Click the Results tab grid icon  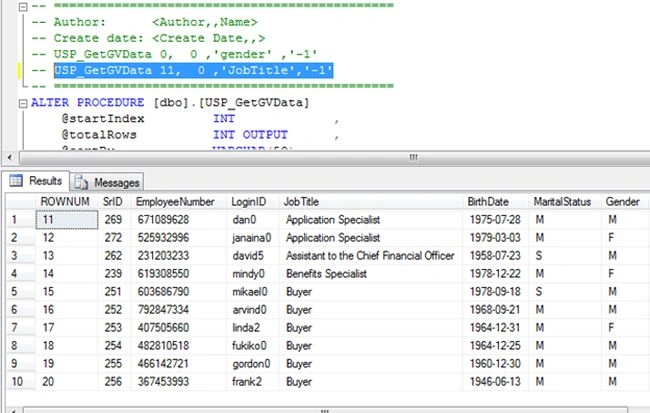coord(16,180)
